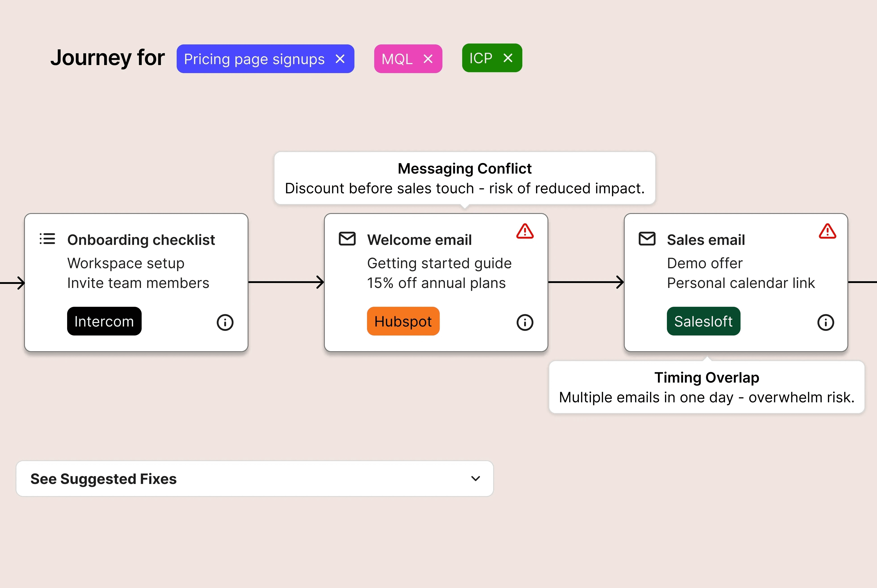
Task: Select the Pricing page signups tag
Action: click(x=254, y=59)
